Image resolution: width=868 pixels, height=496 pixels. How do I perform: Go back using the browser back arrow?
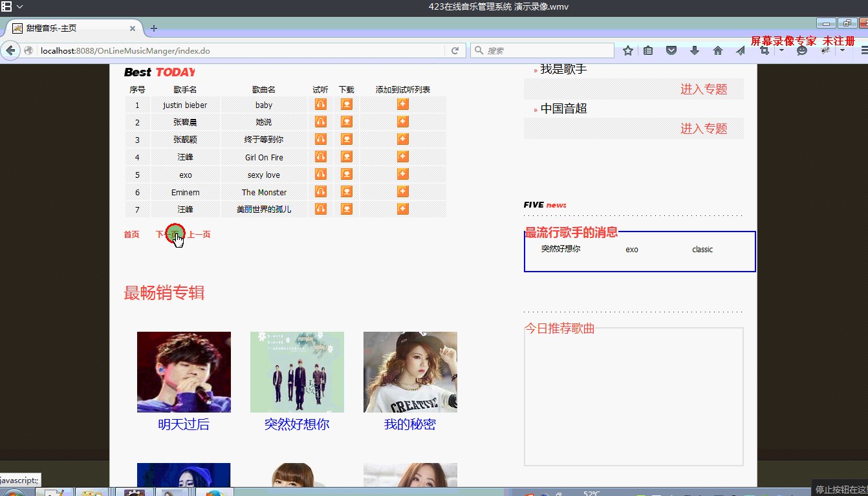(10, 50)
